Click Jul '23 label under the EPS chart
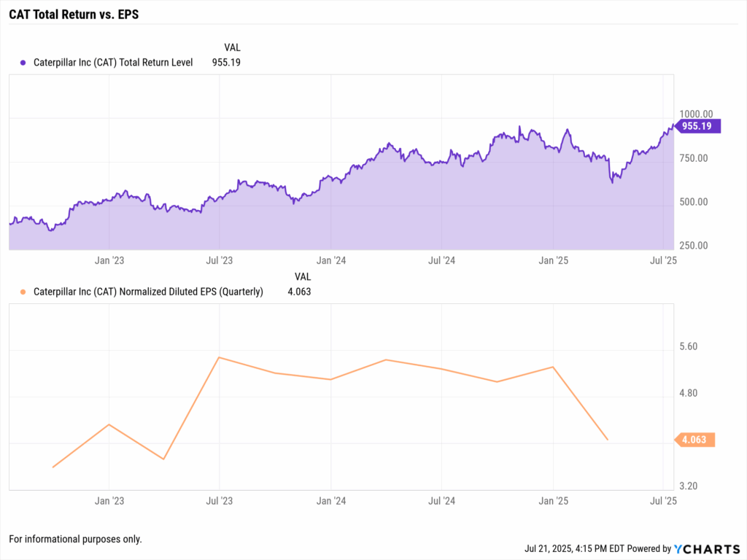The height and width of the screenshot is (560, 747). pos(219,501)
